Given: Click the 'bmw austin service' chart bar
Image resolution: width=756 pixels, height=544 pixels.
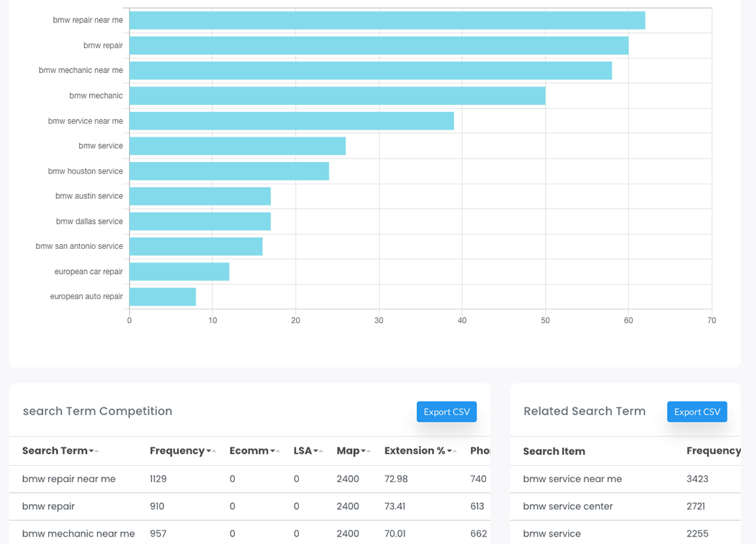Looking at the screenshot, I should (x=200, y=196).
